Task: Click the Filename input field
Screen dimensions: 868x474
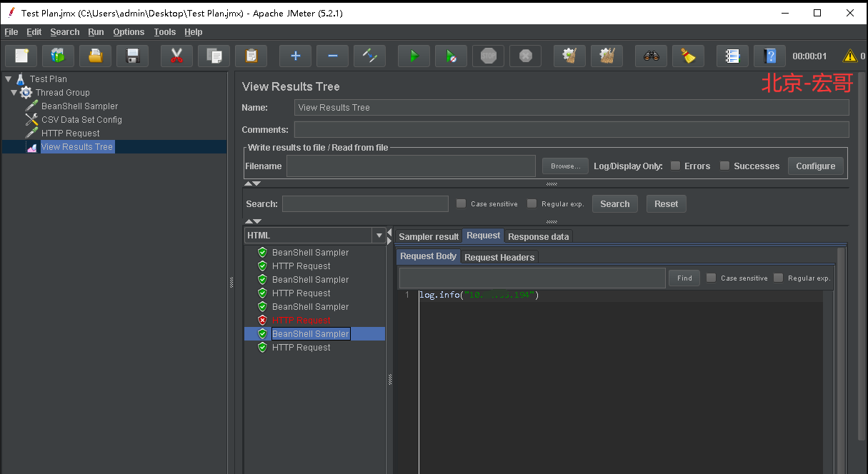Action: pos(411,166)
